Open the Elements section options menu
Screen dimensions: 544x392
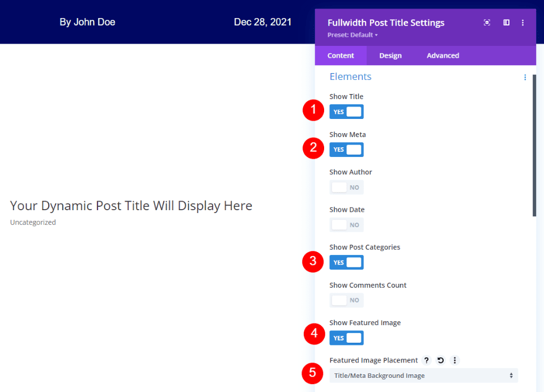pos(525,77)
